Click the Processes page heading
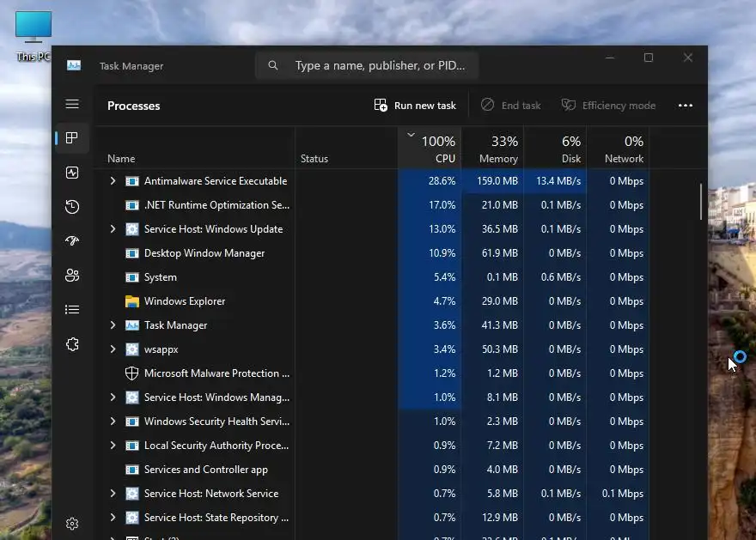Viewport: 756px width, 540px height. 133,106
